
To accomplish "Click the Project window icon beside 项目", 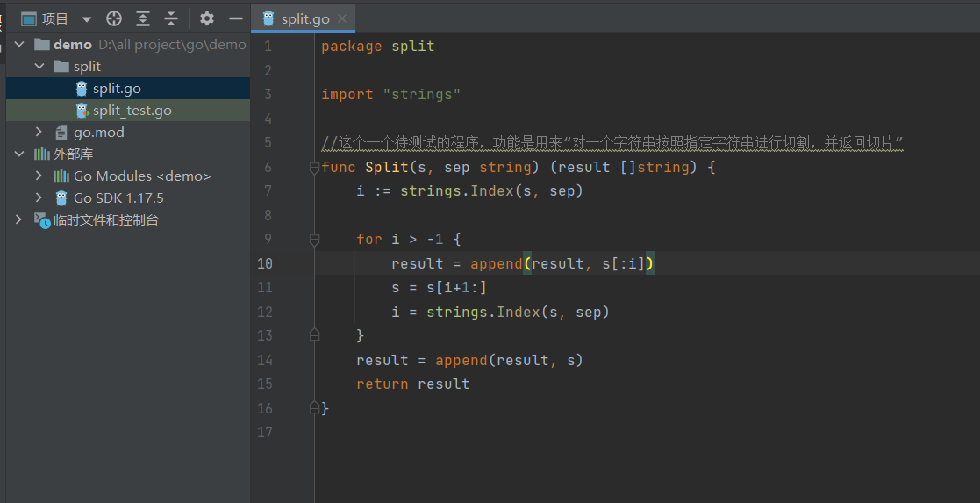I will [x=29, y=18].
